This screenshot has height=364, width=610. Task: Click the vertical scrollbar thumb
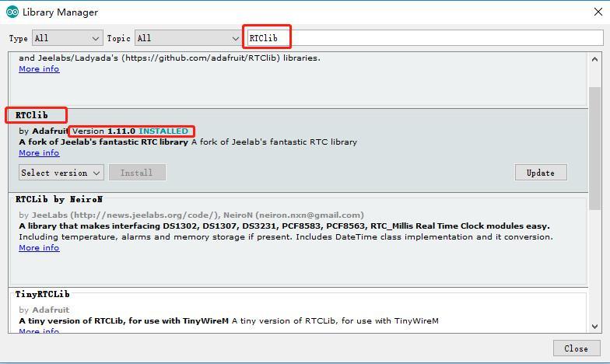coord(594,149)
